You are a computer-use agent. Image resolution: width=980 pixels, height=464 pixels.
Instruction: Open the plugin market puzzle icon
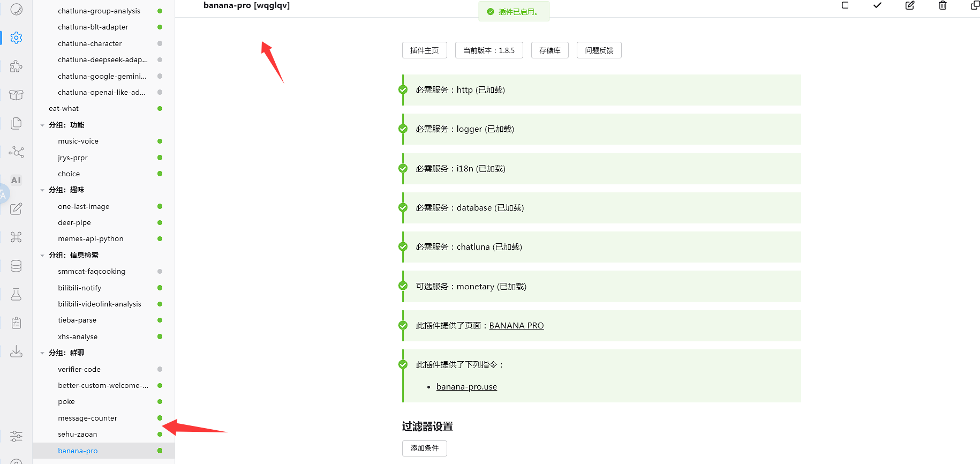point(17,66)
